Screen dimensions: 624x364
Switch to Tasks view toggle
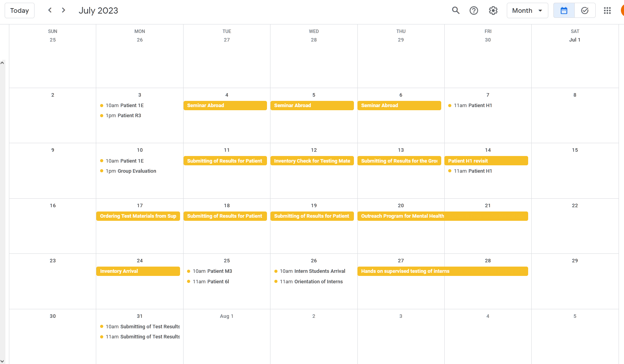[x=585, y=10]
